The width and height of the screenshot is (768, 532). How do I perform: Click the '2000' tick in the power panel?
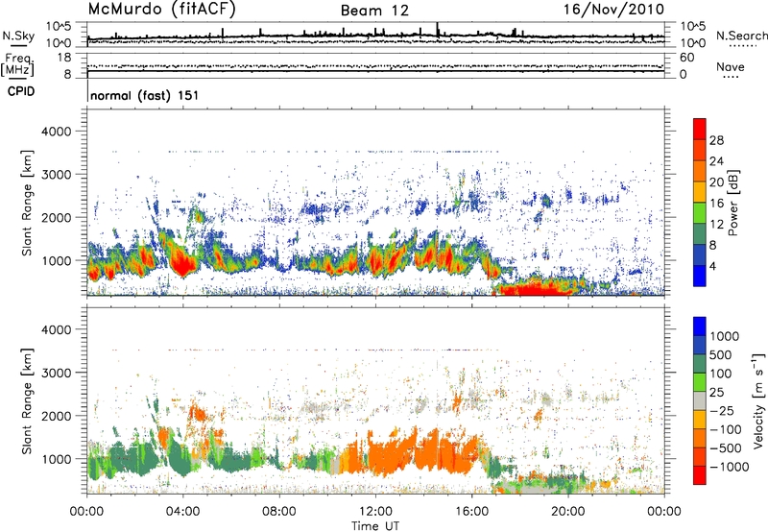click(58, 217)
